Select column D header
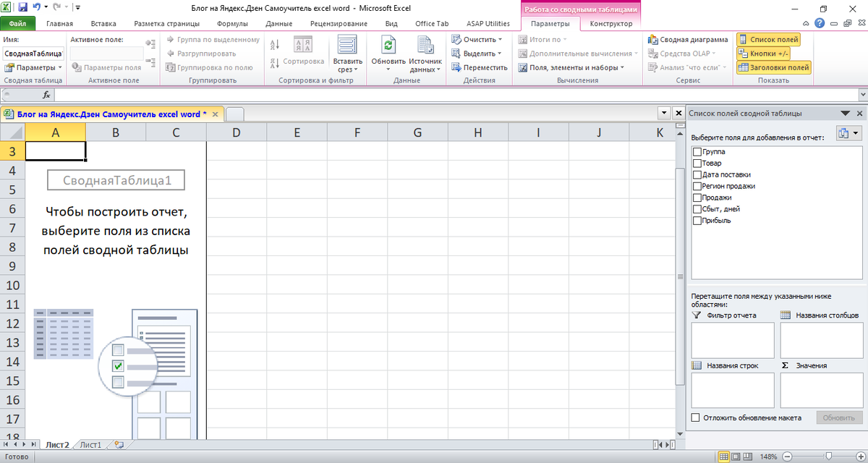868x463 pixels. (x=237, y=132)
